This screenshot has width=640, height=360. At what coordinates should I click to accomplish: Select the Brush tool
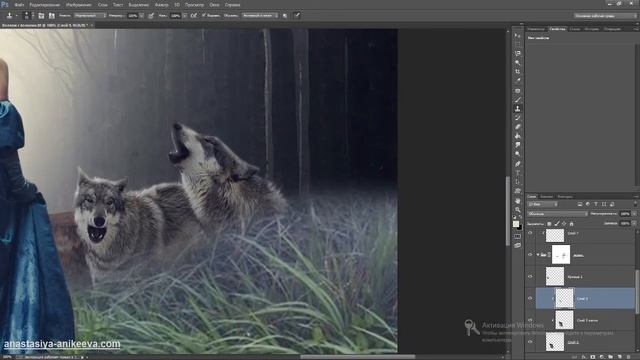(x=518, y=100)
